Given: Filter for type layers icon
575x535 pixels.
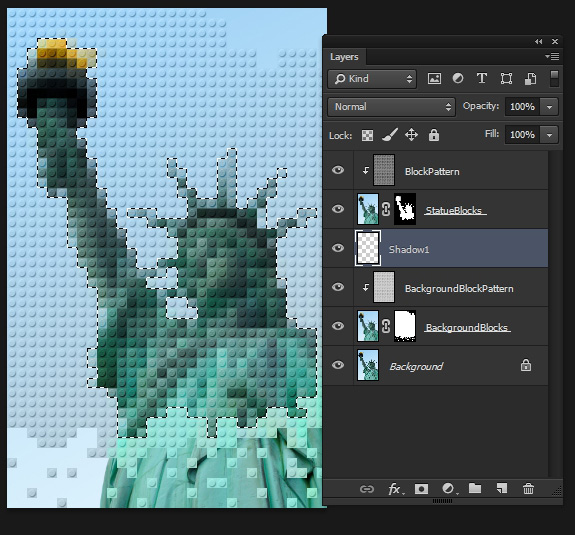Looking at the screenshot, I should point(481,78).
